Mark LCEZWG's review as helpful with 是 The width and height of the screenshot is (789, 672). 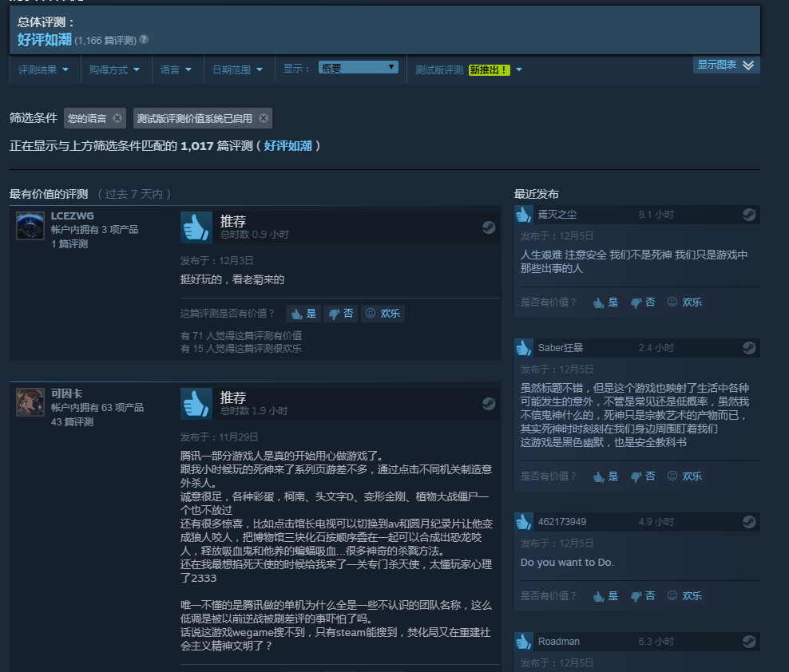pyautogui.click(x=303, y=314)
